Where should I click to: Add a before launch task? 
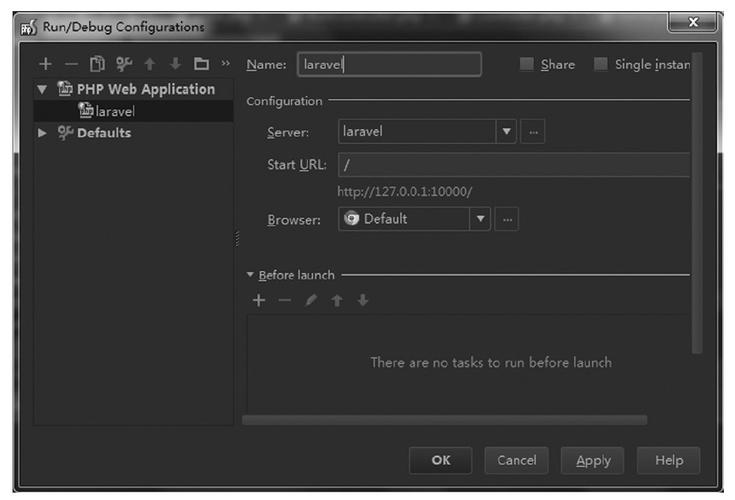point(259,301)
